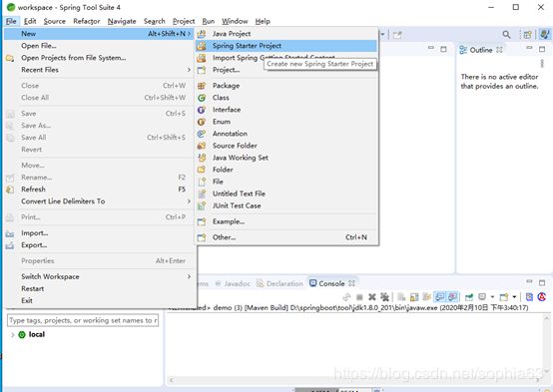Click the red circular icon in Console toolbar
This screenshot has height=392, width=553.
pyautogui.click(x=542, y=297)
